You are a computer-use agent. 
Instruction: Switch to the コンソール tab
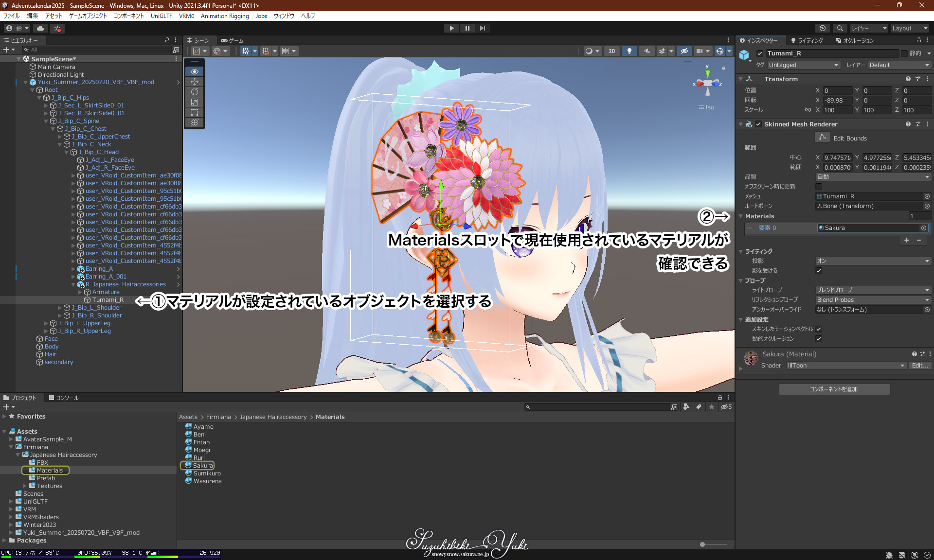coord(63,398)
